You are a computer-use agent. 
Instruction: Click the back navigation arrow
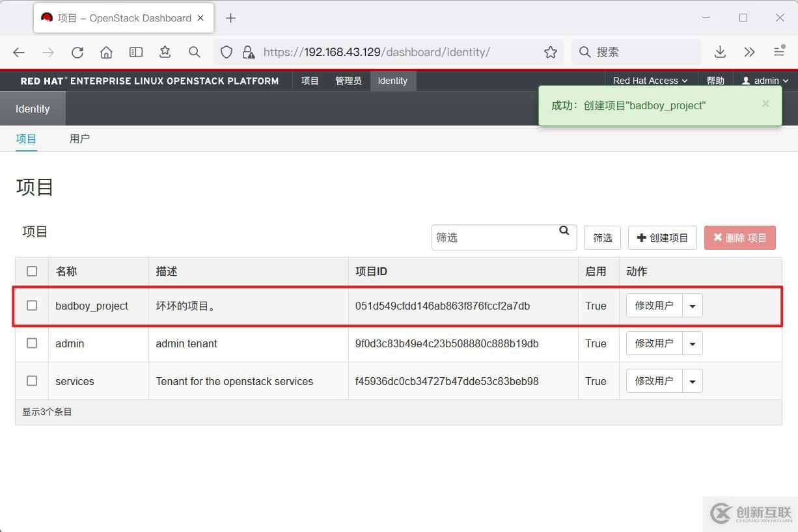(x=19, y=52)
